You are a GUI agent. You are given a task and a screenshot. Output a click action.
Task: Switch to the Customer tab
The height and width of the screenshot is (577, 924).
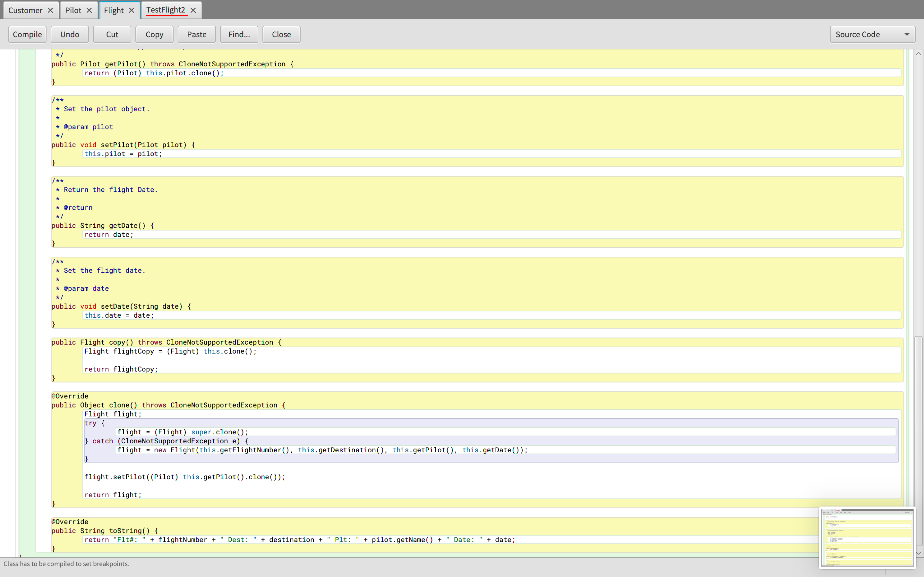point(25,10)
